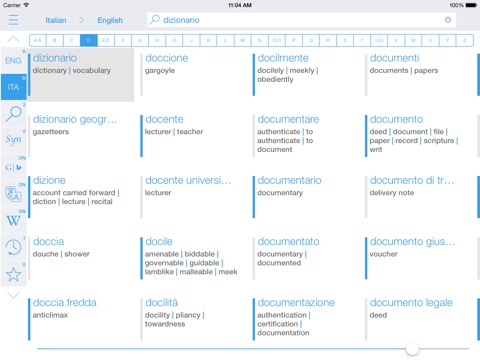Click the bottom slider handle
This screenshot has width=480, height=360.
click(412, 349)
